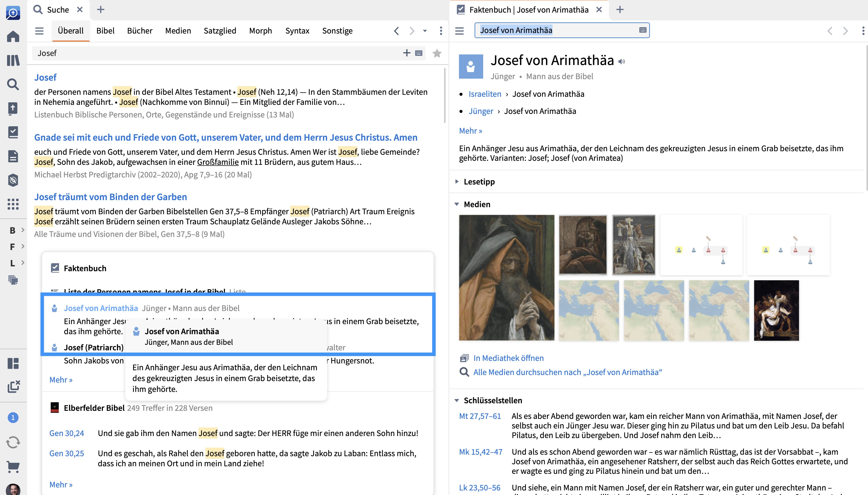Image resolution: width=868 pixels, height=495 pixels.
Task: Go back in the Suche panel history
Action: tap(397, 31)
